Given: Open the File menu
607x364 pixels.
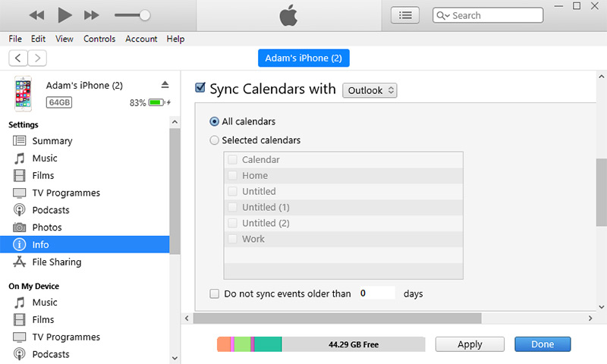Looking at the screenshot, I should coord(15,39).
